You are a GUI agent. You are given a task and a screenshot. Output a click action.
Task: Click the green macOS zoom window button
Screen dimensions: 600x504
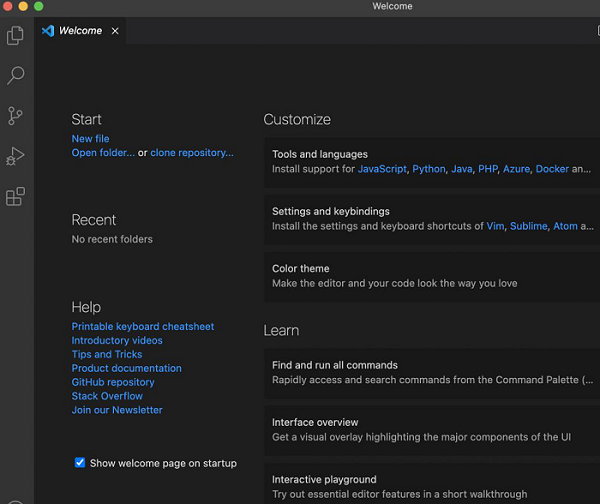pos(40,6)
